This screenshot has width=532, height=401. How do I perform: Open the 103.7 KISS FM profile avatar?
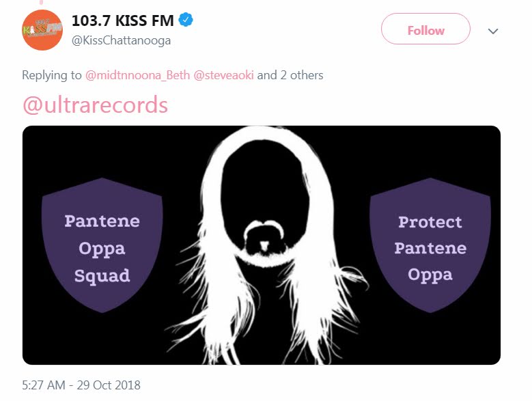[42, 30]
